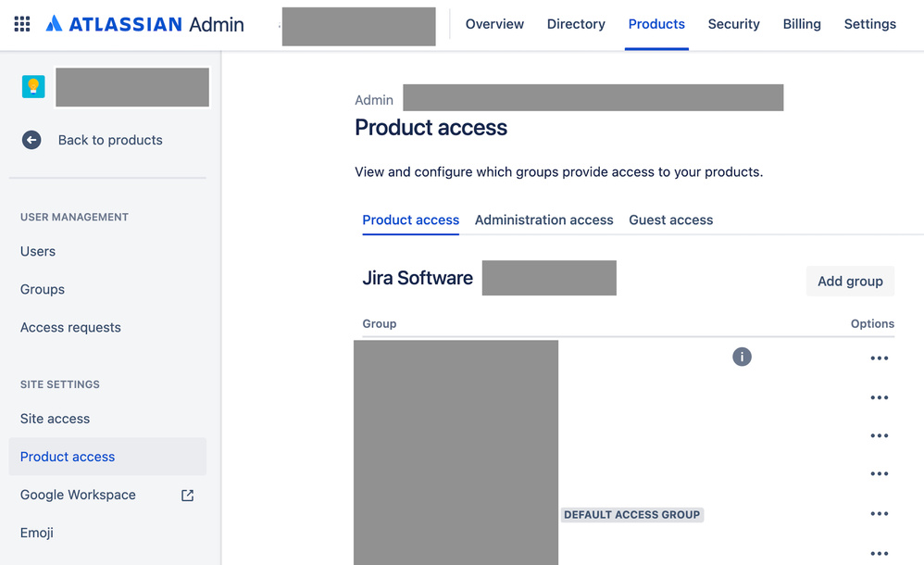Click the lightbulb site avatar icon
924x565 pixels.
coord(33,87)
